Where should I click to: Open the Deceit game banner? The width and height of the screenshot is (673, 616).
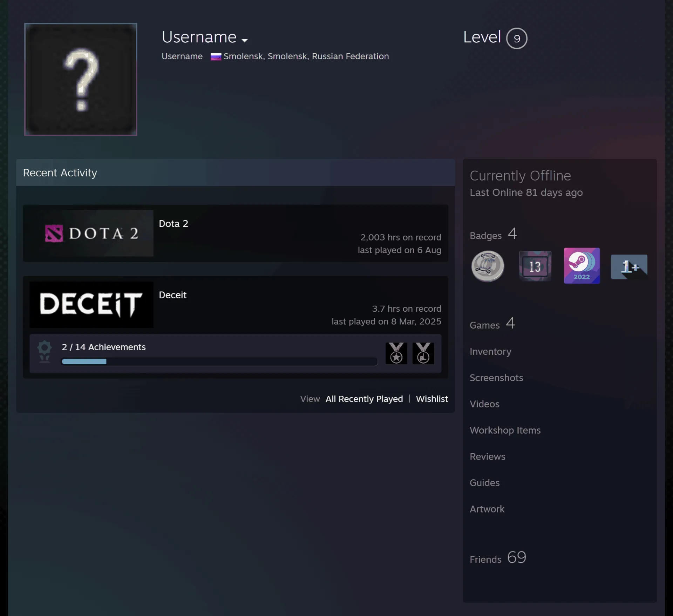coord(91,304)
